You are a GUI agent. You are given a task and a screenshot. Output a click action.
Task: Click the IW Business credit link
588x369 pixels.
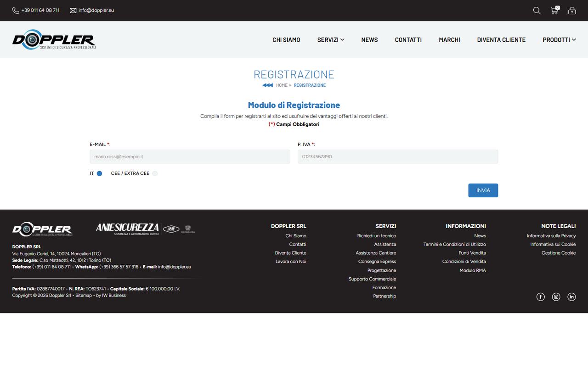pyautogui.click(x=114, y=296)
